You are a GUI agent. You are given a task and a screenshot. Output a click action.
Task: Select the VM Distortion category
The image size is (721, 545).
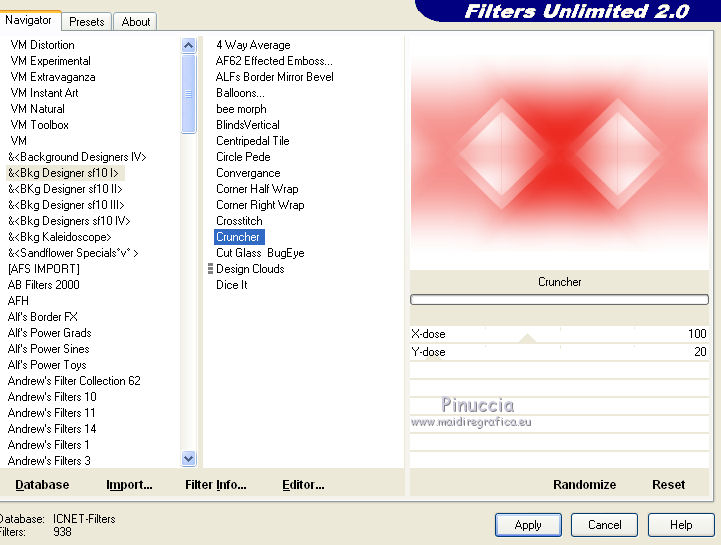tap(43, 45)
